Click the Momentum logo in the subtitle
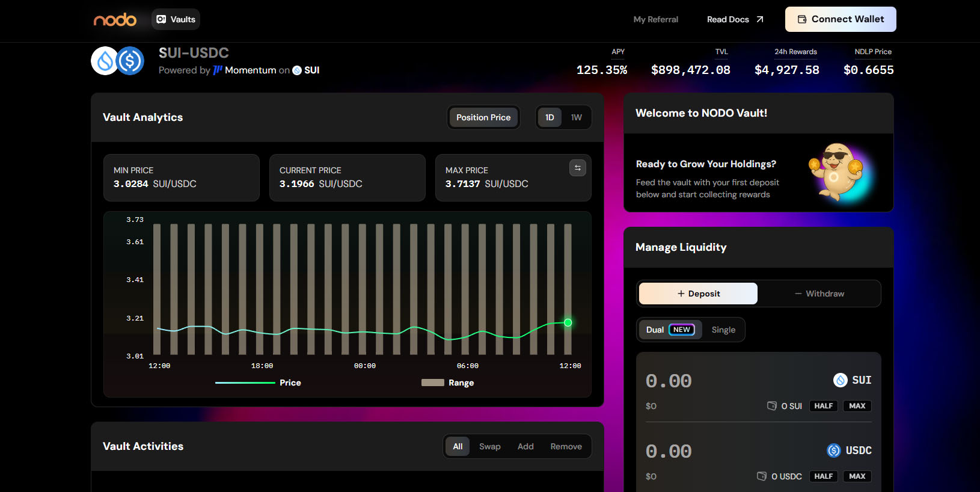This screenshot has height=492, width=980. 218,70
